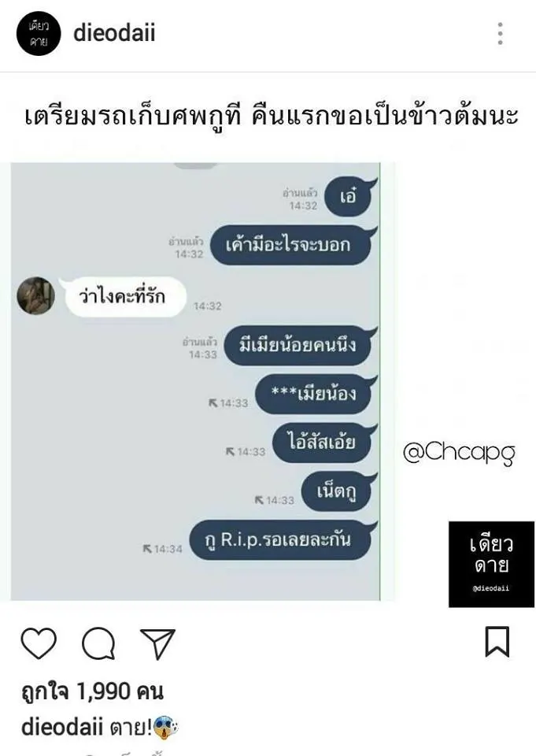Image resolution: width=536 pixels, height=756 pixels.
Task: Tap the ว่าไงคะที่รัก reply bubble
Action: click(x=123, y=297)
